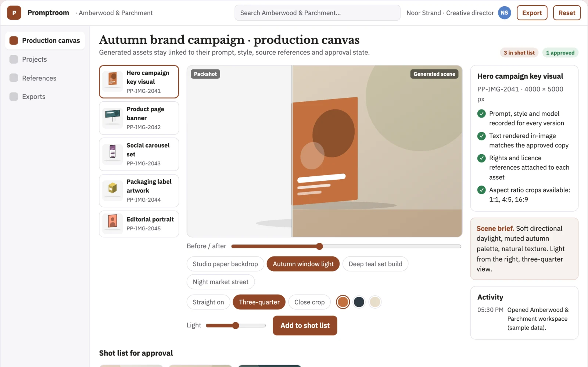588x367 pixels.
Task: Select the Product page banner asset
Action: click(x=139, y=118)
